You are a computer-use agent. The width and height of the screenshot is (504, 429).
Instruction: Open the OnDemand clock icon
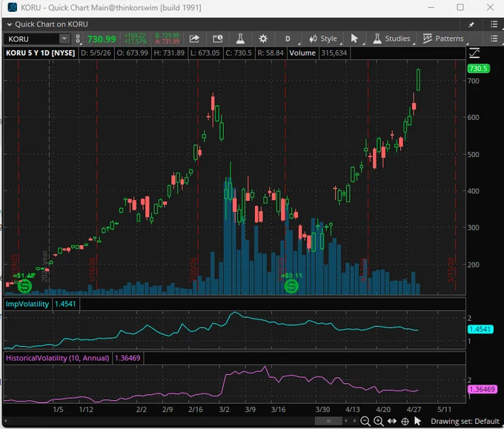click(218, 39)
